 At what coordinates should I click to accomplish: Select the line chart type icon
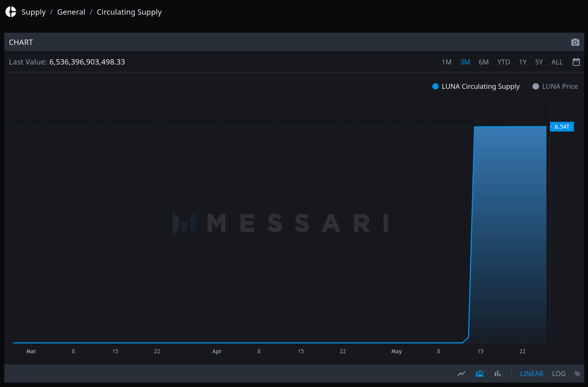tap(461, 373)
